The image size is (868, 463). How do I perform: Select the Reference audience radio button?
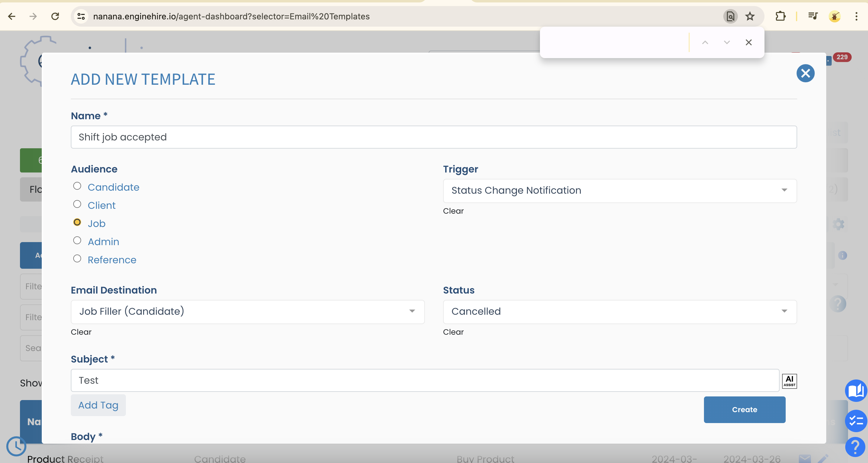coord(77,258)
